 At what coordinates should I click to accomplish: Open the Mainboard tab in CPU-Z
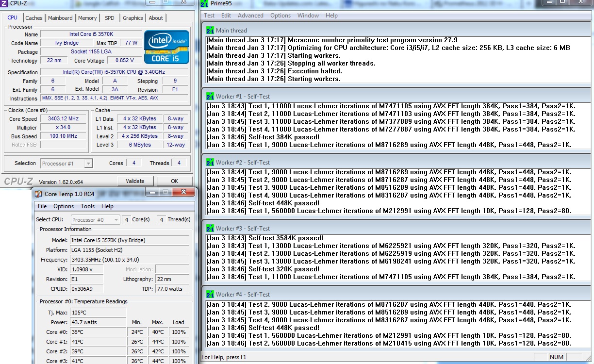[60, 18]
